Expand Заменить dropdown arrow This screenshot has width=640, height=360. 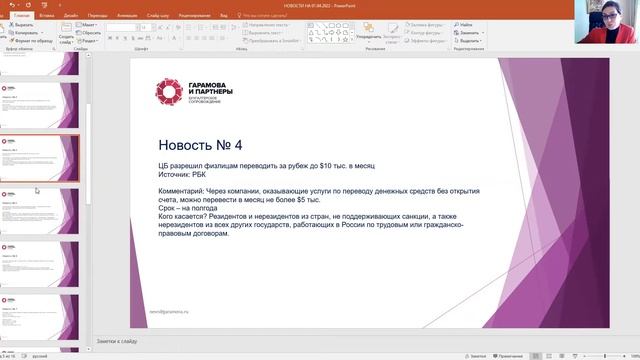[483, 33]
